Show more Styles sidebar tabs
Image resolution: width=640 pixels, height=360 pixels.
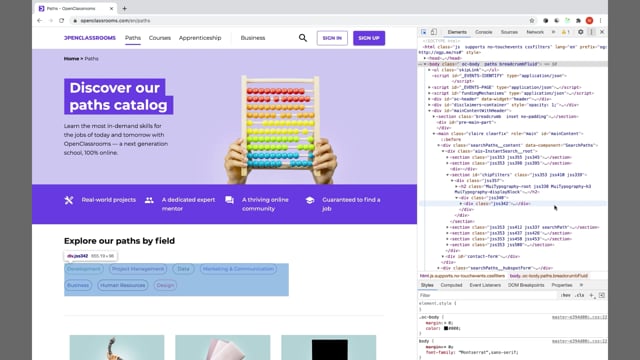pos(581,285)
